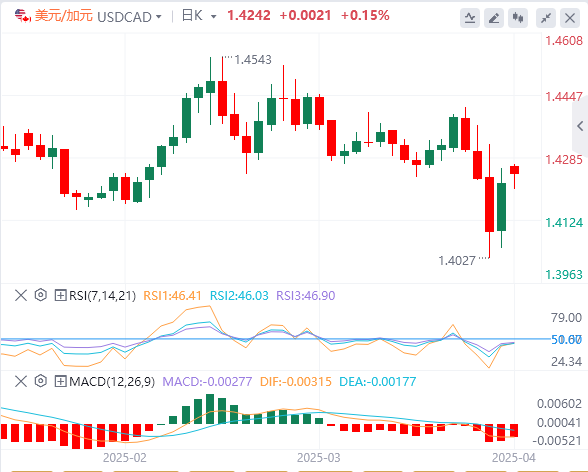Viewport: 588px width, 472px height.
Task: Click the RSI2:46.03 value
Action: (239, 296)
